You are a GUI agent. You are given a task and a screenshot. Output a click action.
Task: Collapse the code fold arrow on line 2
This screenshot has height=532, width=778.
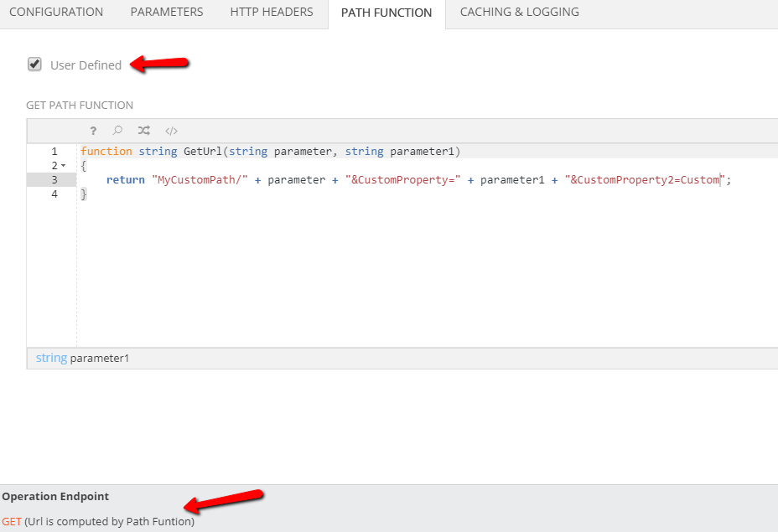[x=64, y=166]
